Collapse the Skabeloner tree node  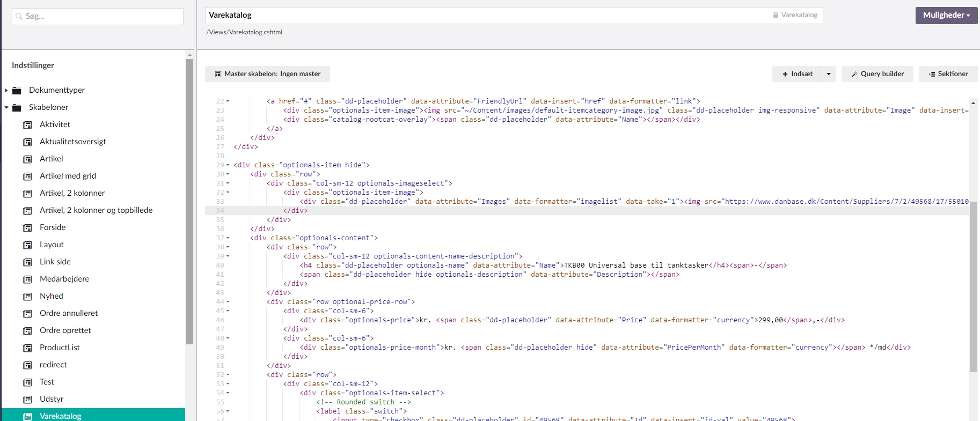pos(6,107)
